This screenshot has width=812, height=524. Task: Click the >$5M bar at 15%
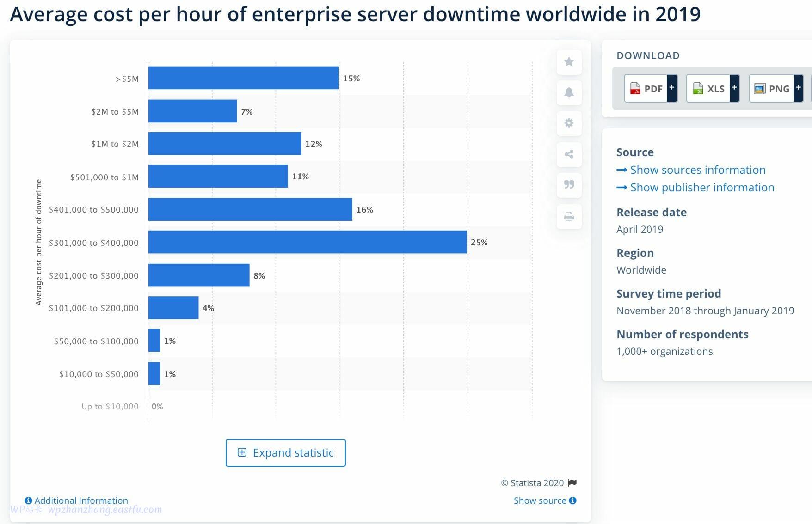click(x=243, y=78)
